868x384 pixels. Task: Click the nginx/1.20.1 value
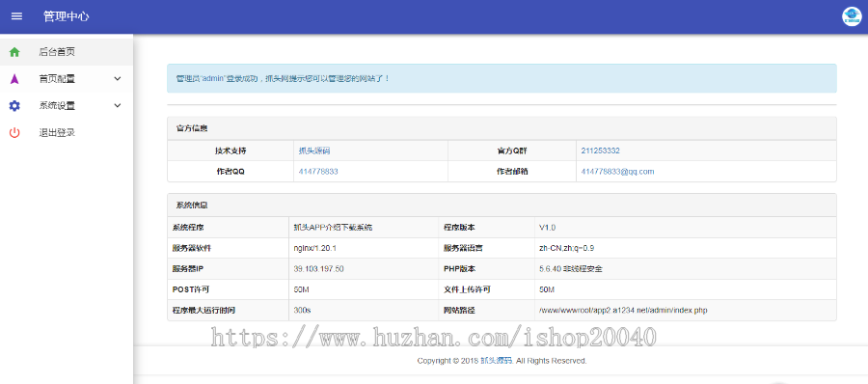(315, 248)
